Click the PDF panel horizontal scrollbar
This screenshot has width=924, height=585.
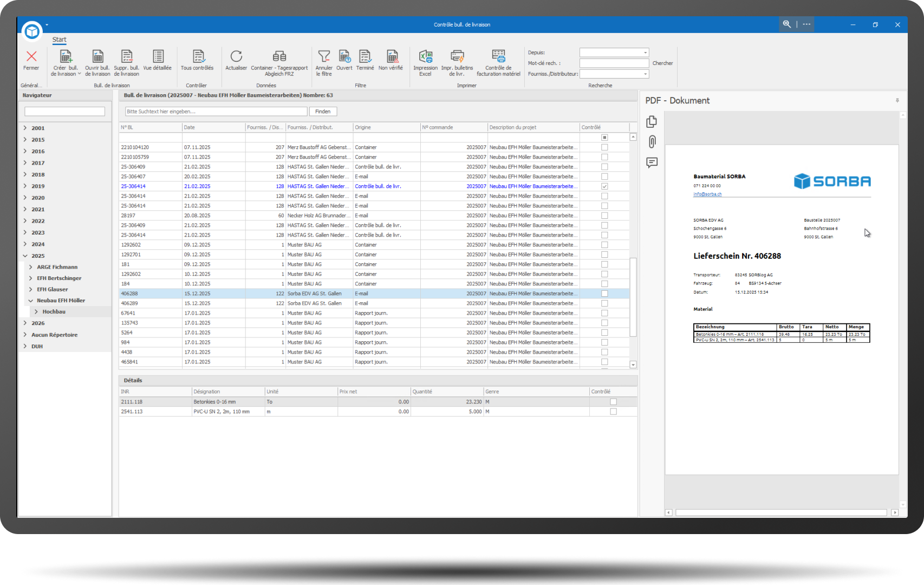pyautogui.click(x=780, y=512)
